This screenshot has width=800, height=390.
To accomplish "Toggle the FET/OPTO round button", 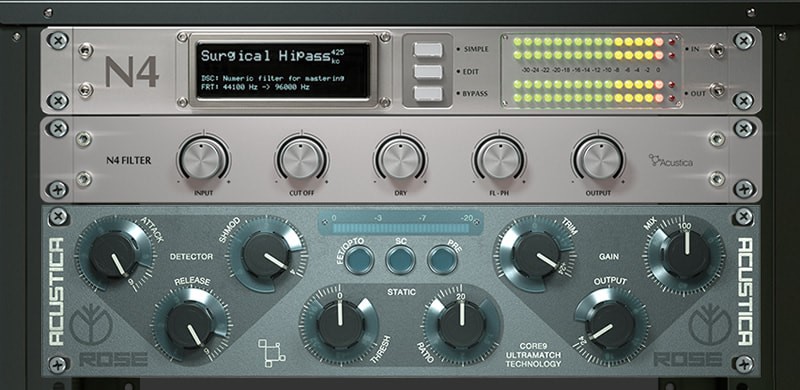I will tap(359, 259).
